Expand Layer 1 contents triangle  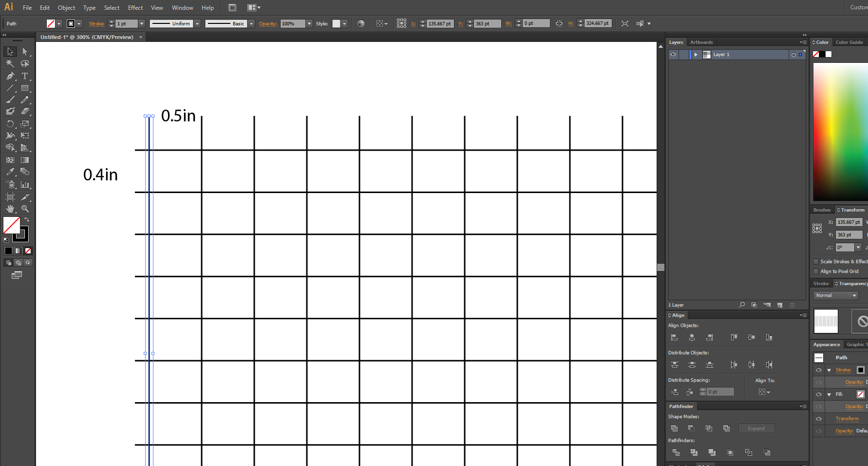[696, 55]
